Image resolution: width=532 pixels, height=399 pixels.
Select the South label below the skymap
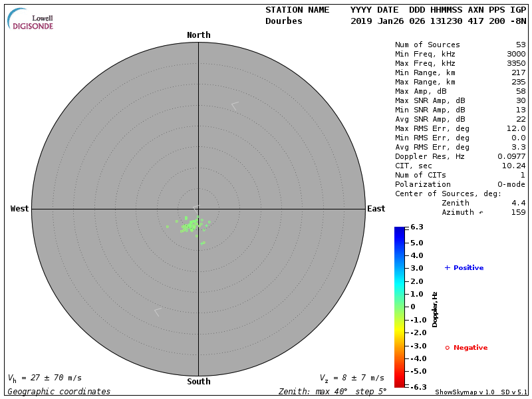point(198,382)
